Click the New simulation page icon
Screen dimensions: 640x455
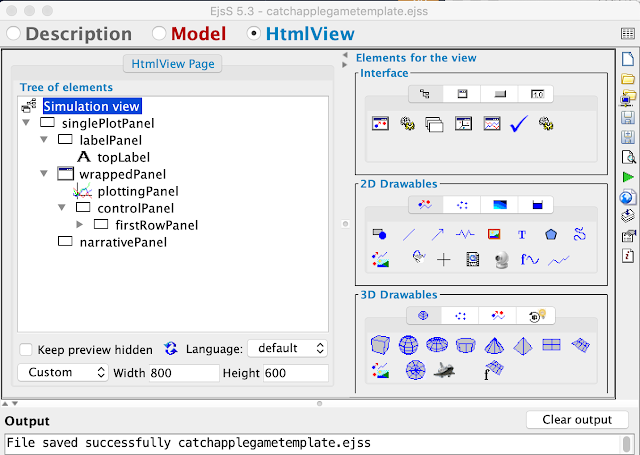628,58
